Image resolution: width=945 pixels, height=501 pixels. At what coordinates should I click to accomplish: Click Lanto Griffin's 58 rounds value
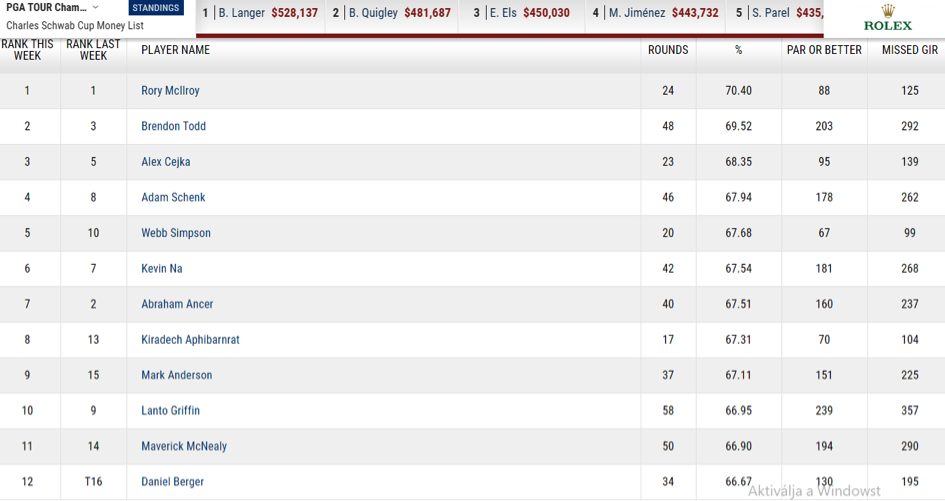tap(668, 411)
